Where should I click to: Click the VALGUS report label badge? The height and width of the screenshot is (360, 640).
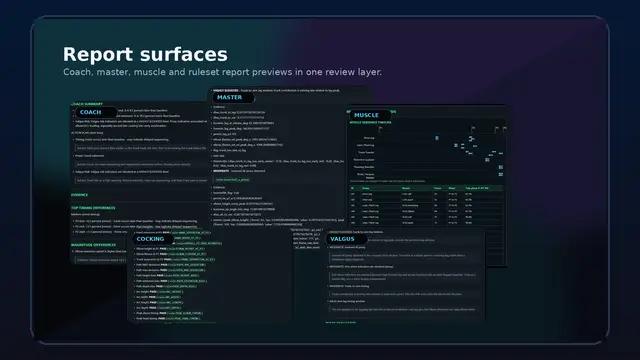pyautogui.click(x=346, y=239)
